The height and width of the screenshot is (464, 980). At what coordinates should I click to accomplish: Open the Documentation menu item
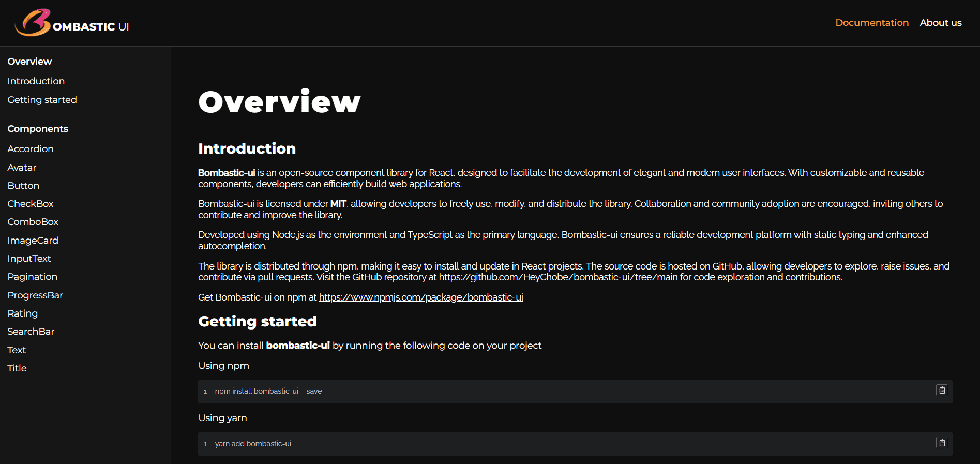tap(871, 22)
